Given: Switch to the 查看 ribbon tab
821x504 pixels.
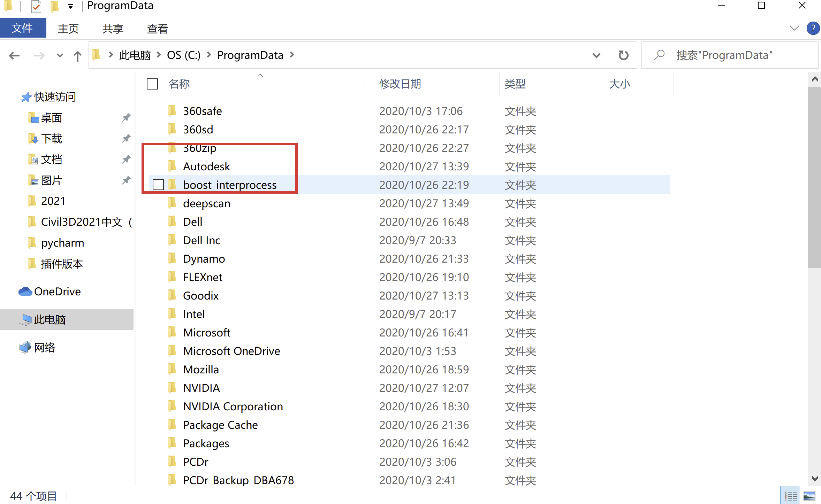Looking at the screenshot, I should coord(157,29).
